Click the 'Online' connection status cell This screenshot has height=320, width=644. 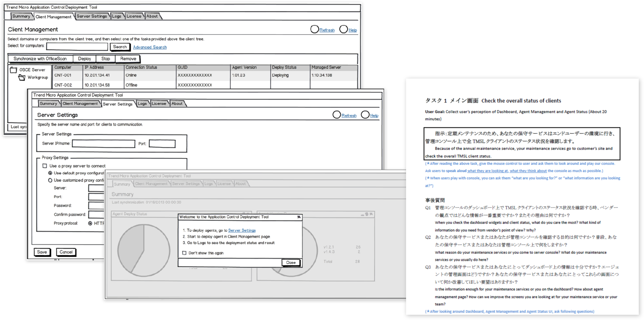tap(131, 75)
